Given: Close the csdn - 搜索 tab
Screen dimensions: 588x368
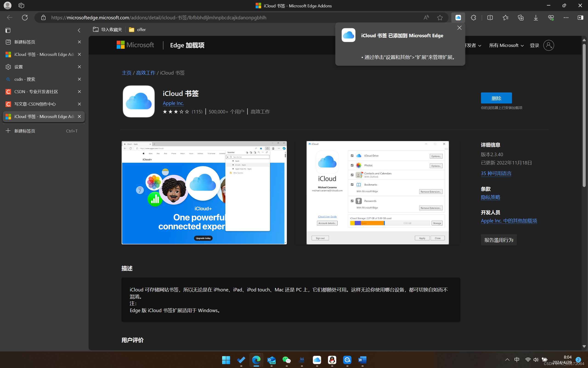Looking at the screenshot, I should pyautogui.click(x=79, y=79).
